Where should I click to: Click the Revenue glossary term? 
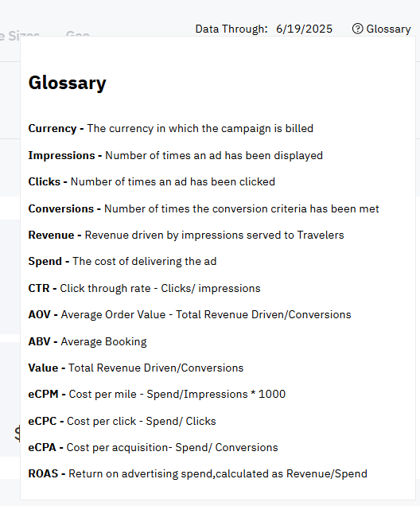tap(51, 235)
